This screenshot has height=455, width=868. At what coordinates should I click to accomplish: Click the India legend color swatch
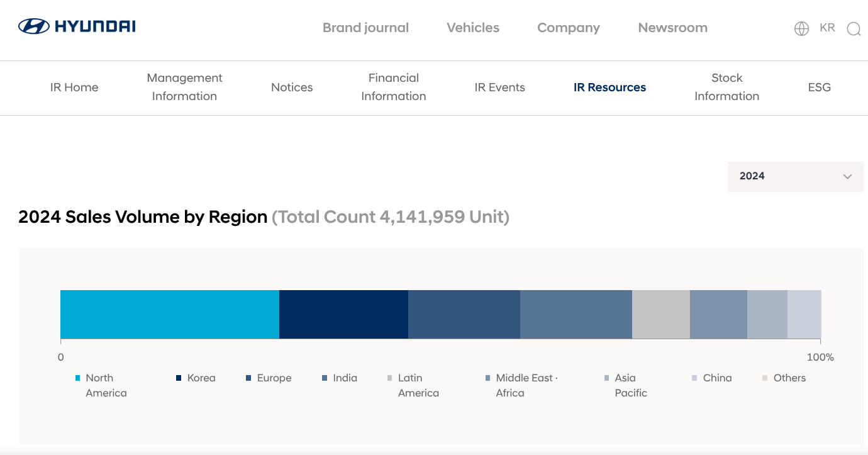pos(325,378)
